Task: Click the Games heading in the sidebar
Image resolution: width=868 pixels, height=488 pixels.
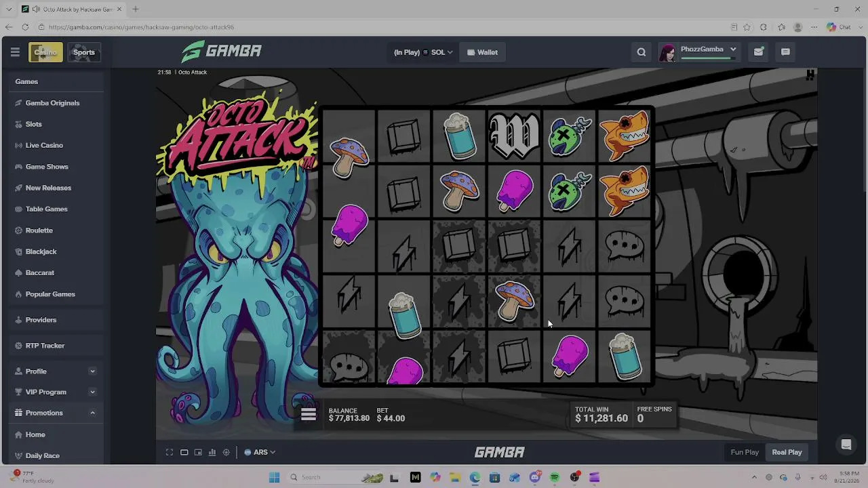Action: [x=26, y=81]
